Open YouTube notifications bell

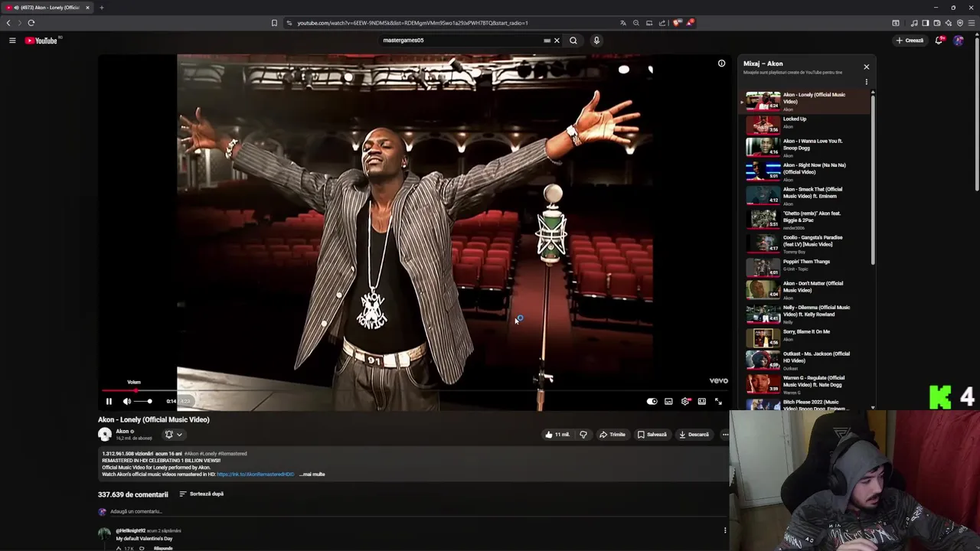pyautogui.click(x=939, y=41)
